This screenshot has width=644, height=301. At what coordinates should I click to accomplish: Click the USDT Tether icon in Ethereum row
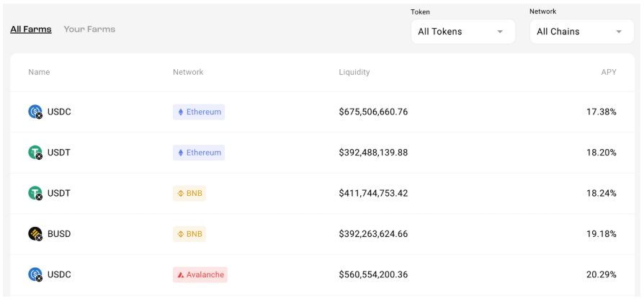(x=35, y=153)
